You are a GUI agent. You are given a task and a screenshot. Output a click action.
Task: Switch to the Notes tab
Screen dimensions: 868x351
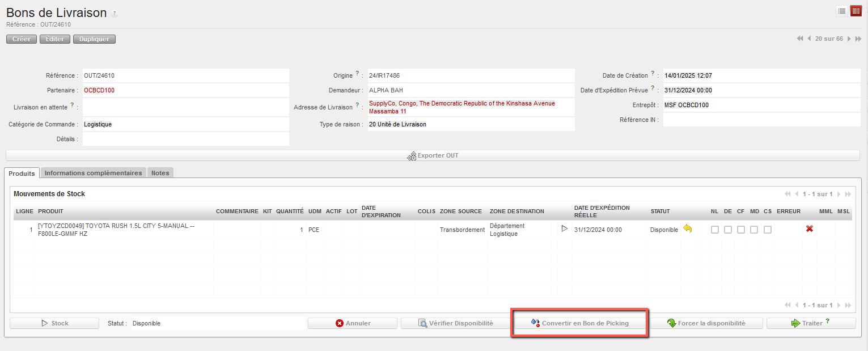coord(160,173)
